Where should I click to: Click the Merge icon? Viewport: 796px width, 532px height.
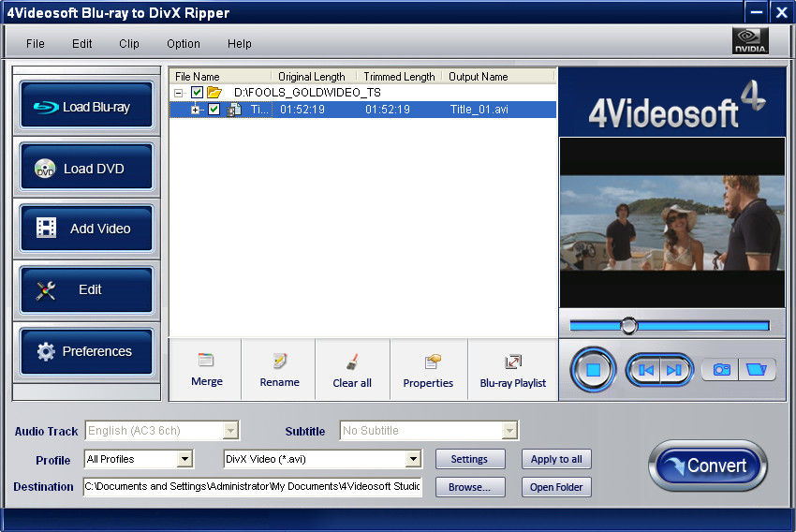(x=206, y=360)
